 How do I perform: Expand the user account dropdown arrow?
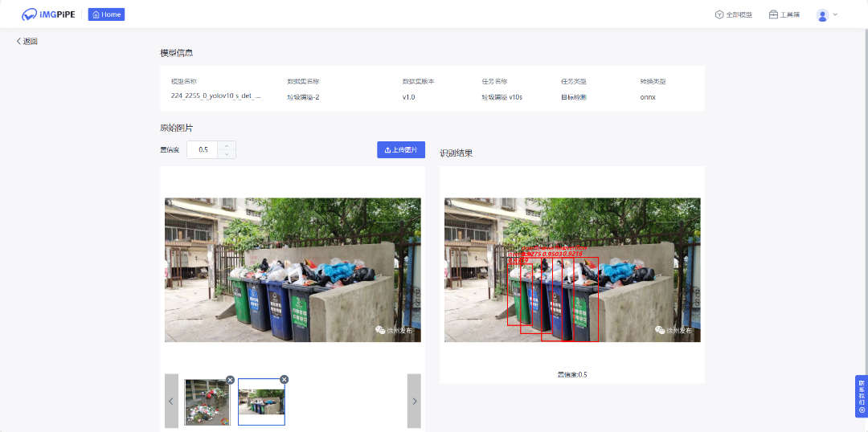(x=835, y=14)
